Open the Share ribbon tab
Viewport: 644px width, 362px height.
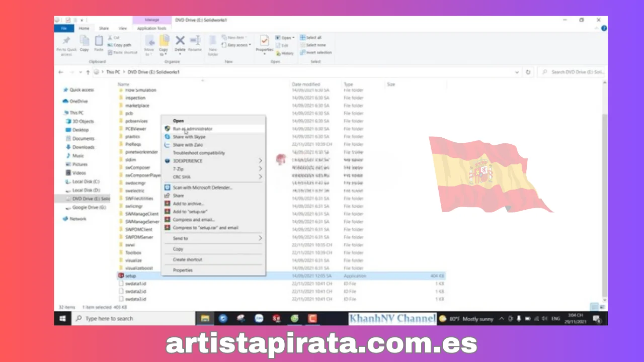point(104,28)
